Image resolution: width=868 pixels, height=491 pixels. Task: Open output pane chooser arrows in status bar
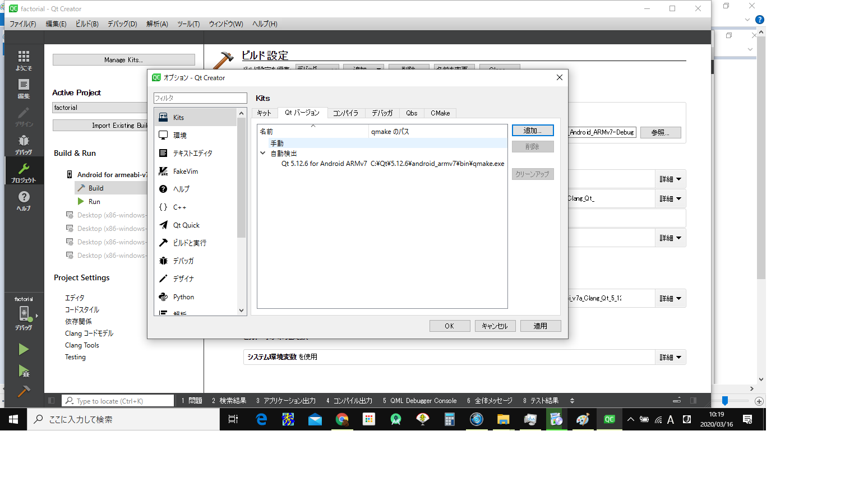(x=572, y=400)
